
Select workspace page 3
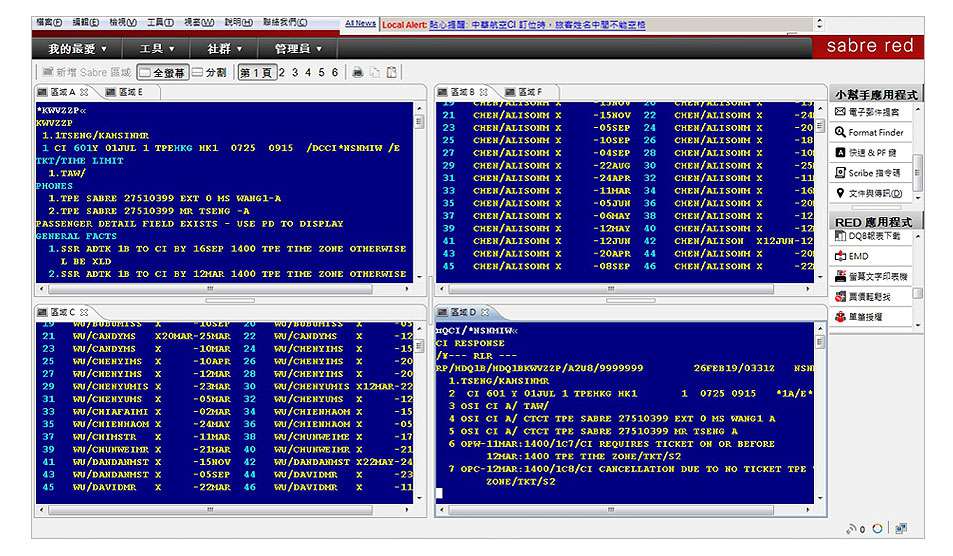point(295,72)
